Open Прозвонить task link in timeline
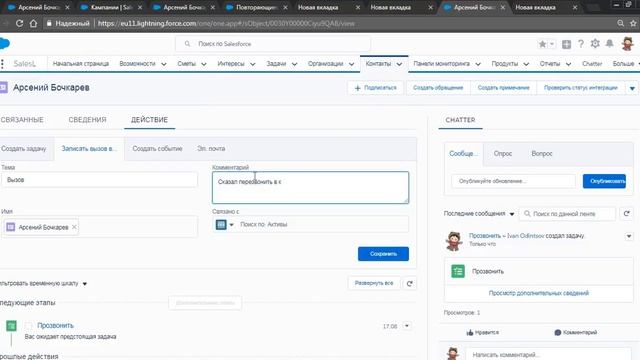 [56, 325]
